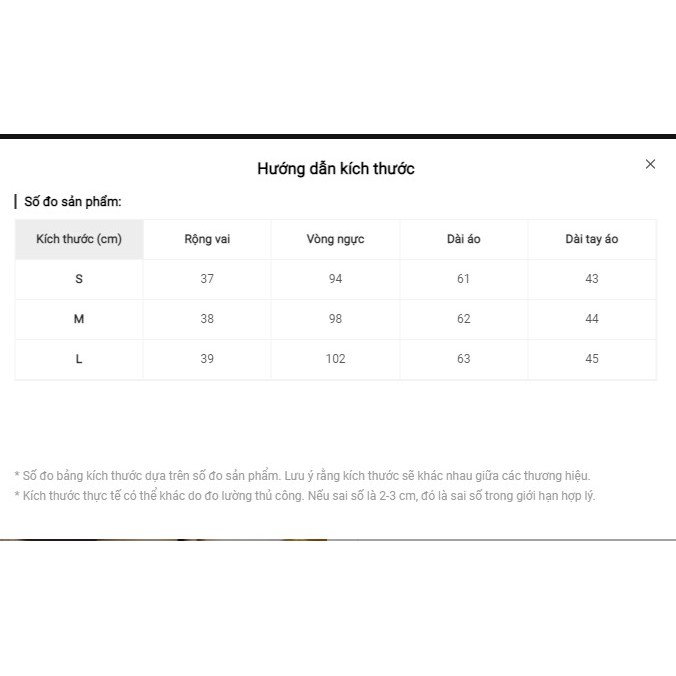This screenshot has height=676, width=676.
Task: Close the size guide dialog
Action: [x=650, y=164]
